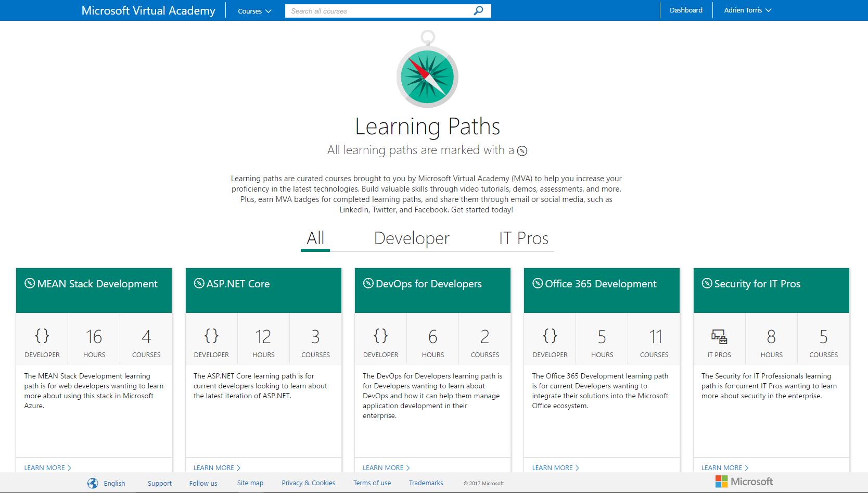
Task: Click the search magnifier icon
Action: (x=478, y=10)
